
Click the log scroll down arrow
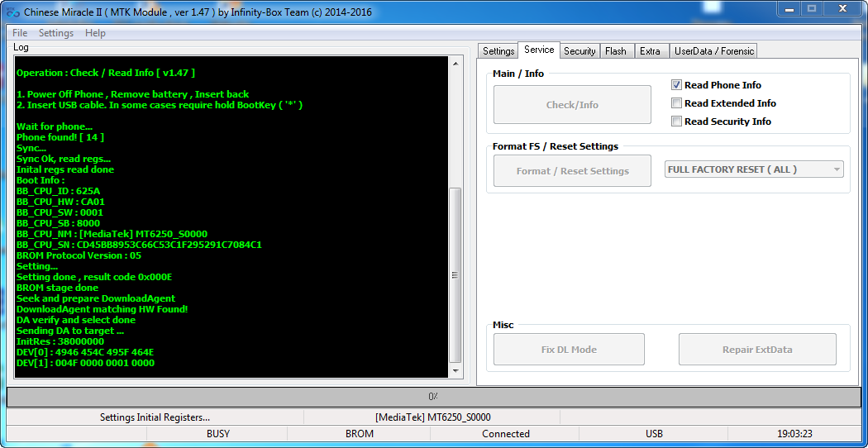click(455, 370)
